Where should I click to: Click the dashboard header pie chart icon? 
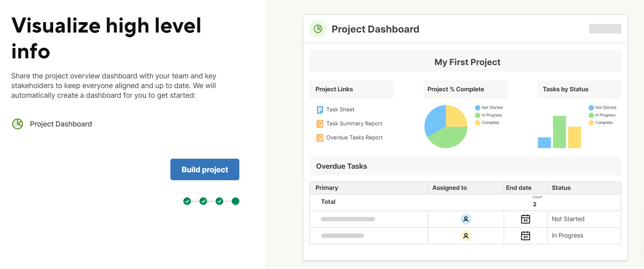click(318, 29)
